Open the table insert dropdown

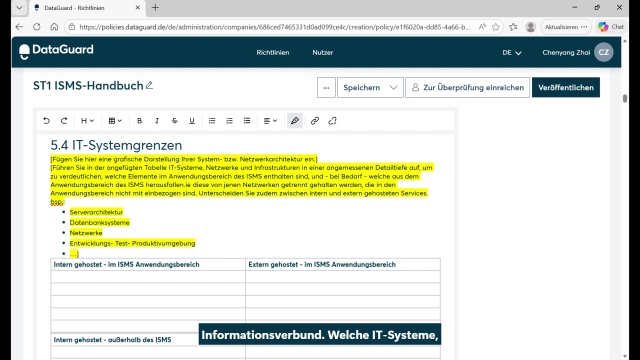(115, 121)
